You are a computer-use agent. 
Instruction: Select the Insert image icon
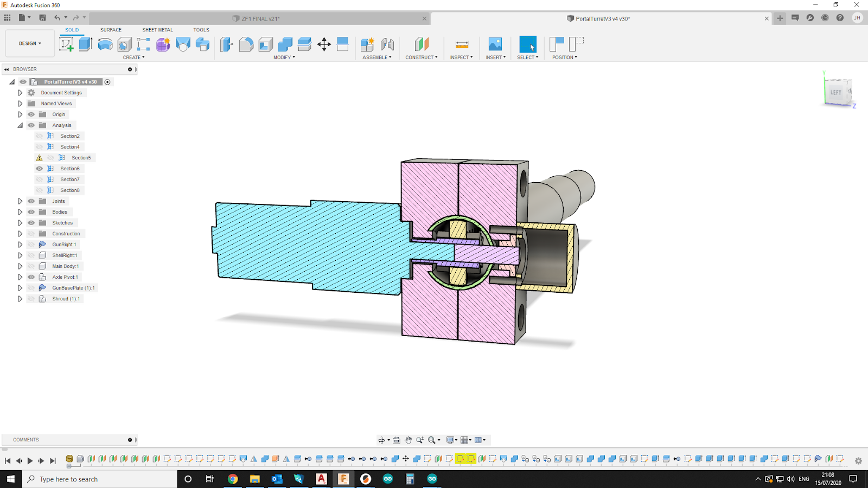pyautogui.click(x=495, y=44)
